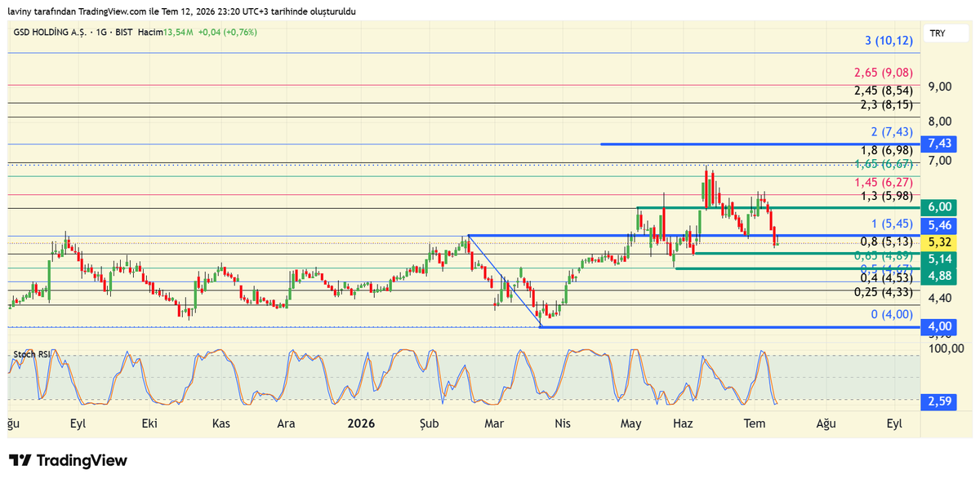Click the Kas month on time axis
The height and width of the screenshot is (483, 980).
220,423
